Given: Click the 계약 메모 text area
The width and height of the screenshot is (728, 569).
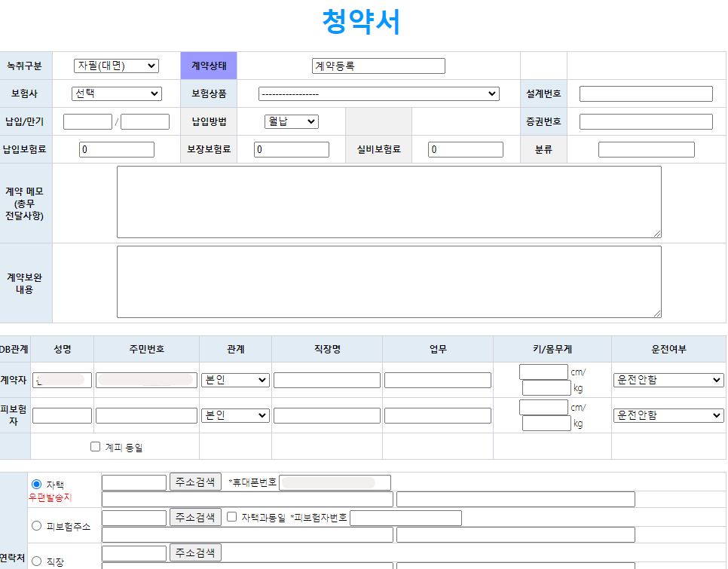Looking at the screenshot, I should pyautogui.click(x=389, y=202).
